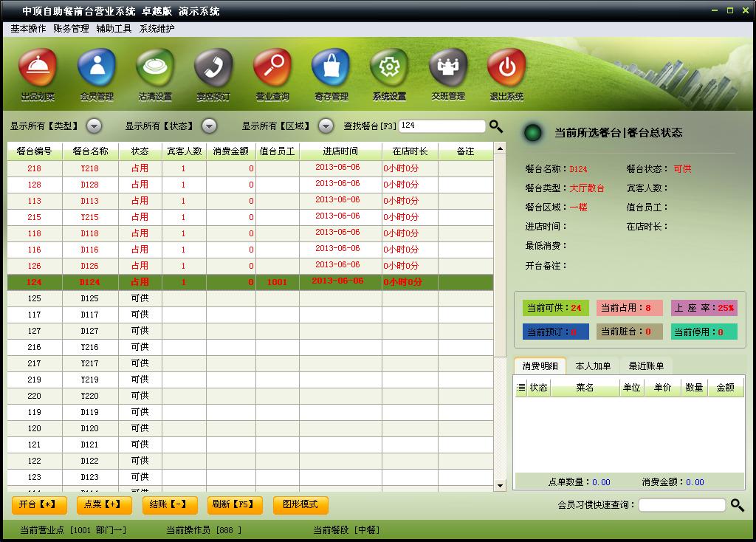Click the green 当前可供 status swatch
Viewport: 756px width, 542px height.
tap(555, 308)
